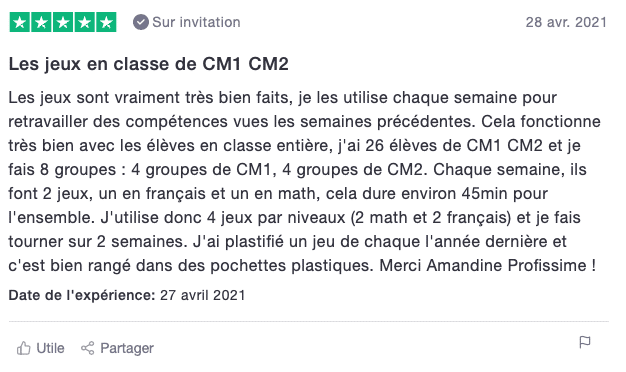Click the divider line above the Utile button
The width and height of the screenshot is (626, 372).
pos(309,321)
